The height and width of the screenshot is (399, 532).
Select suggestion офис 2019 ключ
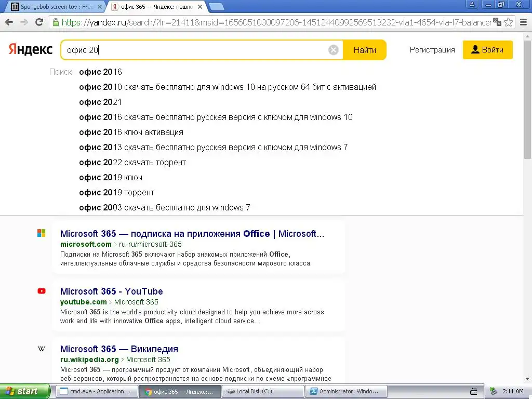coord(111,178)
